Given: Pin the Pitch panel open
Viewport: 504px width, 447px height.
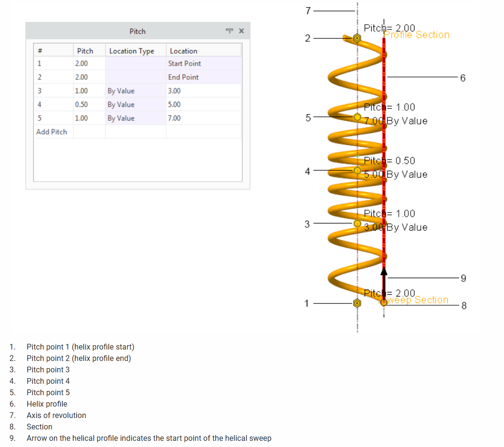Looking at the screenshot, I should (x=229, y=31).
